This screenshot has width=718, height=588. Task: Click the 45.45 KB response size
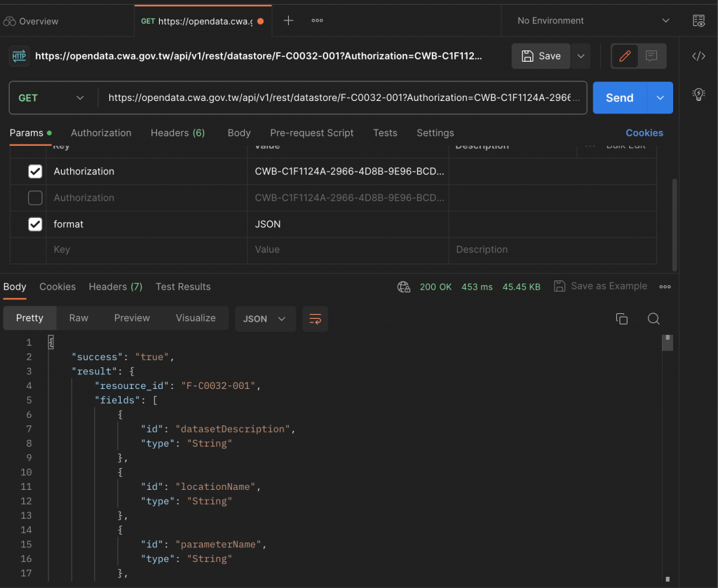pos(521,287)
